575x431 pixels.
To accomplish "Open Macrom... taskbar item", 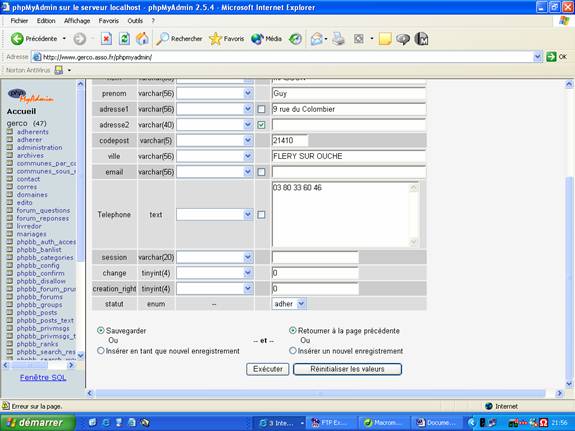I will pos(383,423).
